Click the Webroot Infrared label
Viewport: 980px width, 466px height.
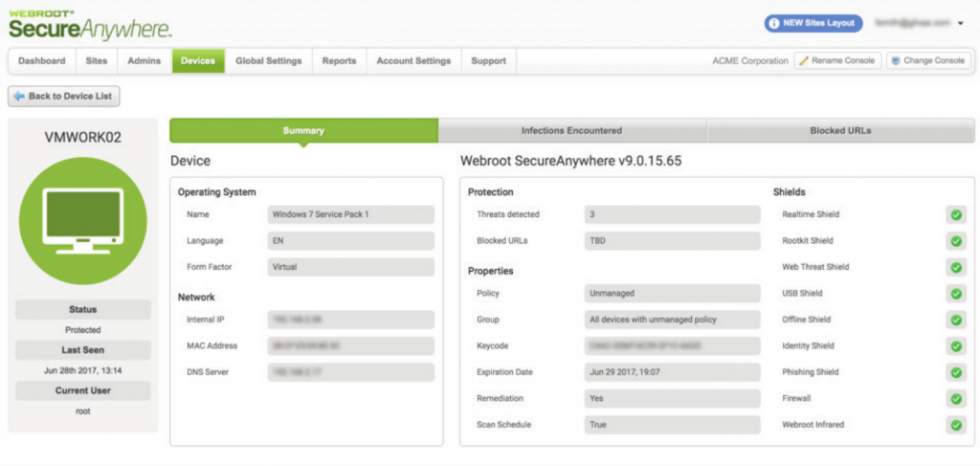coord(813,425)
